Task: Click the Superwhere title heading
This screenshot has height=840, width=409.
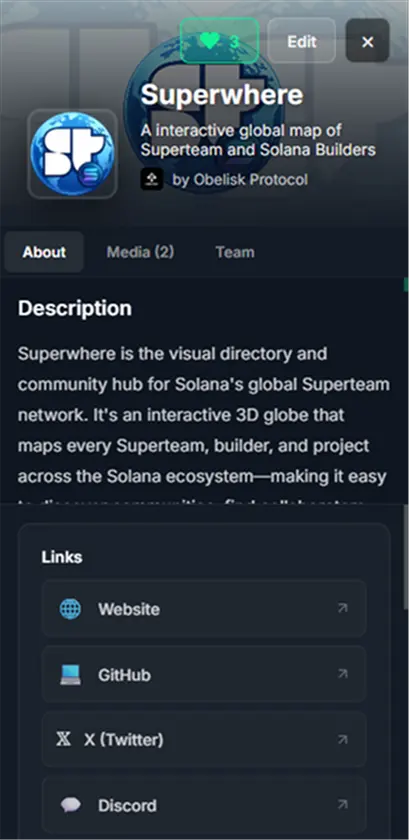Action: pyautogui.click(x=222, y=95)
